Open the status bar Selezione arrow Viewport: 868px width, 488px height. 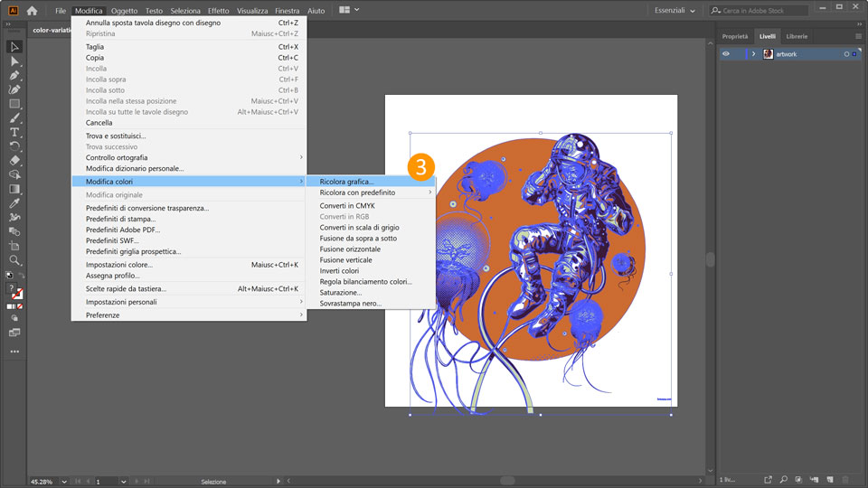point(278,482)
